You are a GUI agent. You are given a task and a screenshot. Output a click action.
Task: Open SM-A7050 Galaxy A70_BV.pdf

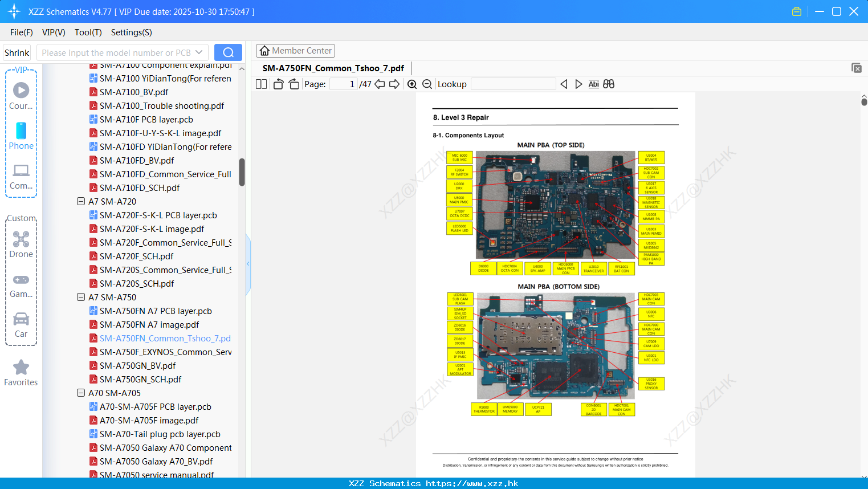pos(156,461)
